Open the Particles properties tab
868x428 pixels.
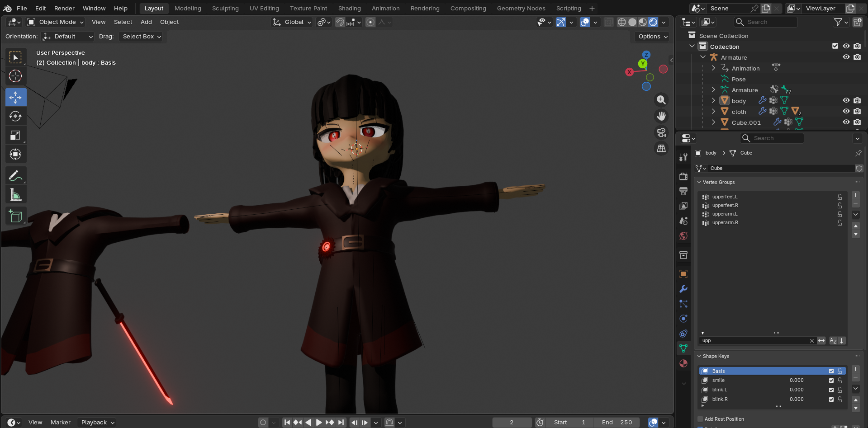coord(683,304)
